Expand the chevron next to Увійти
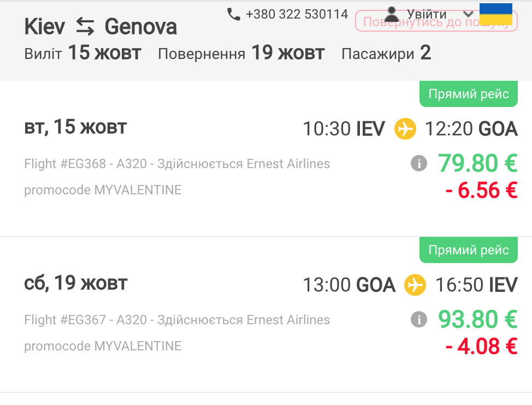532x405 pixels. click(468, 15)
